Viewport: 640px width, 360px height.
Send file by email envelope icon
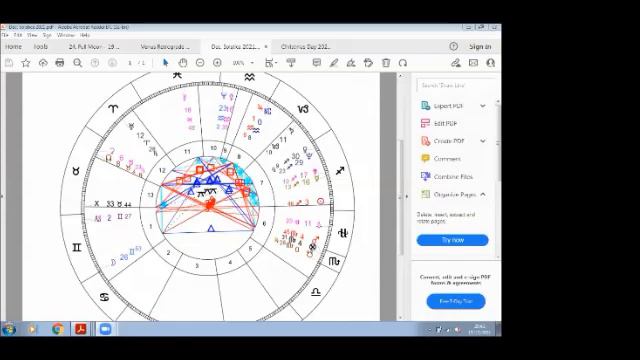(x=473, y=63)
